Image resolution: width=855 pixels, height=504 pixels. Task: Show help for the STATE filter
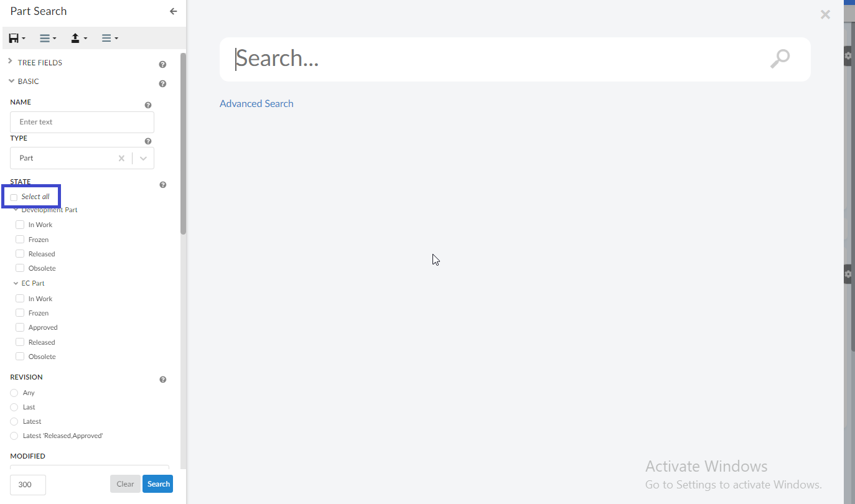coord(162,185)
